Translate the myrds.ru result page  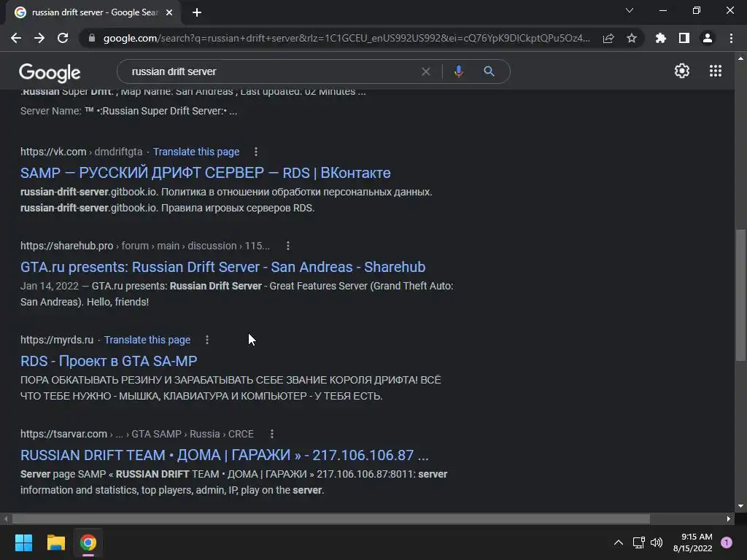(x=147, y=340)
